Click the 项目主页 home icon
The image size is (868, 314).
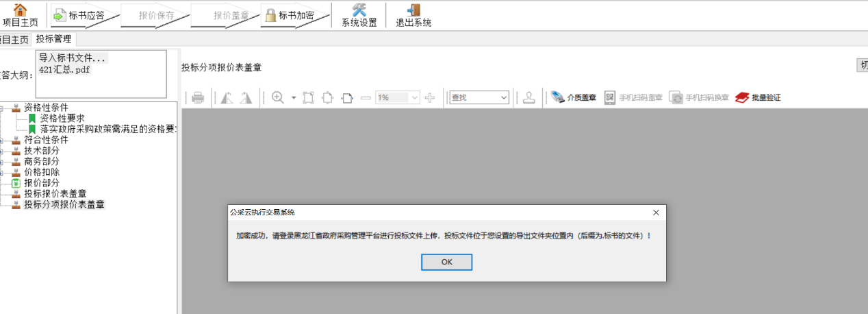(x=20, y=10)
